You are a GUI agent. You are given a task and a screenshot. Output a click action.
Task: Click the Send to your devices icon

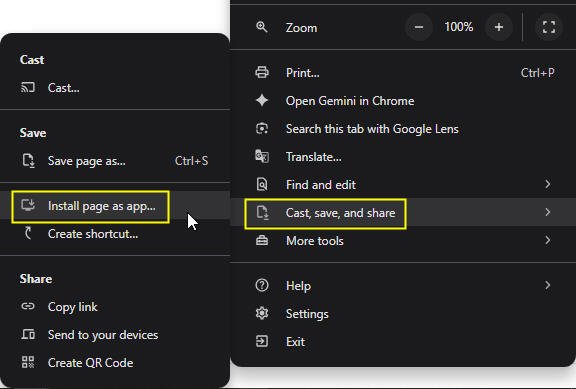point(28,334)
